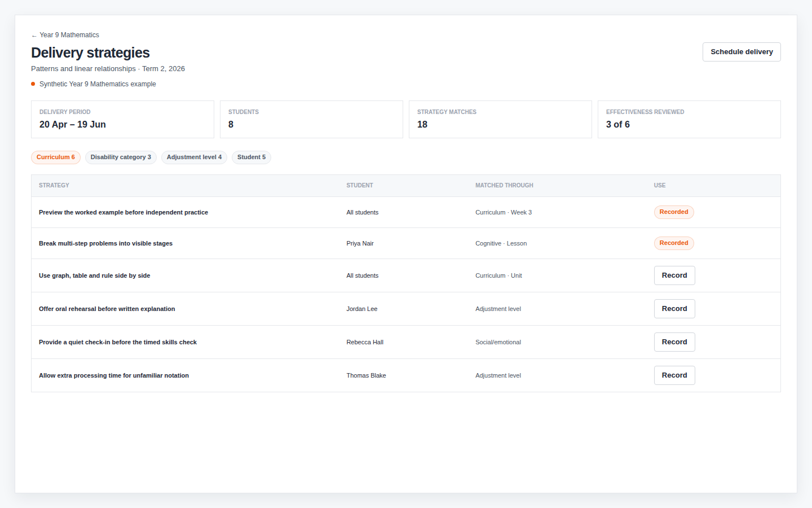Click the orange Synthetic example status dot
Viewport: 812px width, 508px height.
coord(33,84)
